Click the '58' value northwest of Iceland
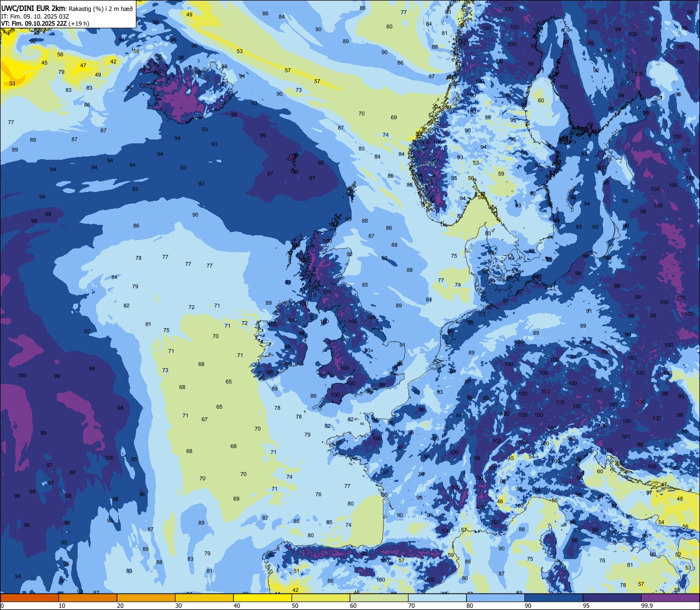Viewport: 700px width, 610px height. [x=136, y=51]
